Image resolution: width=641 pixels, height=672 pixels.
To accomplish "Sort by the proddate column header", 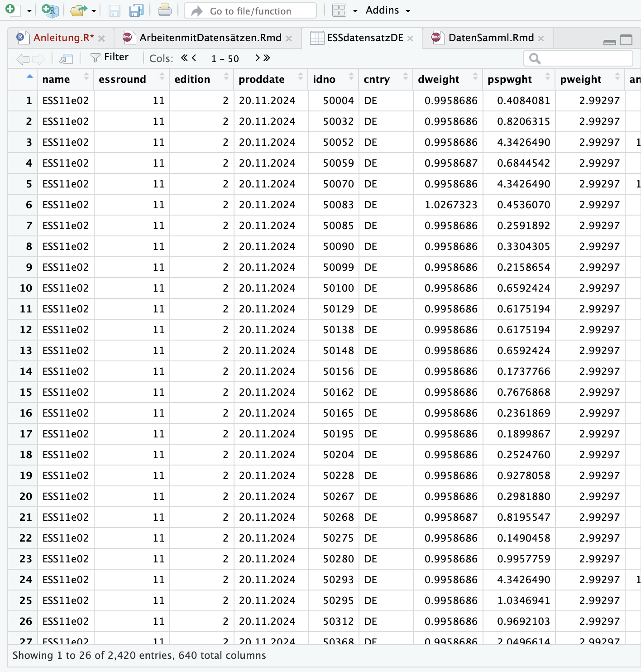I will [271, 79].
